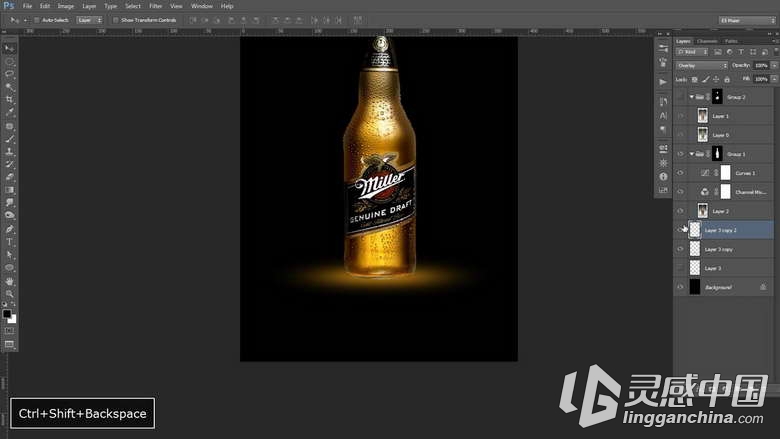Hide the Background layer eye icon
The width and height of the screenshot is (780, 439).
[680, 287]
